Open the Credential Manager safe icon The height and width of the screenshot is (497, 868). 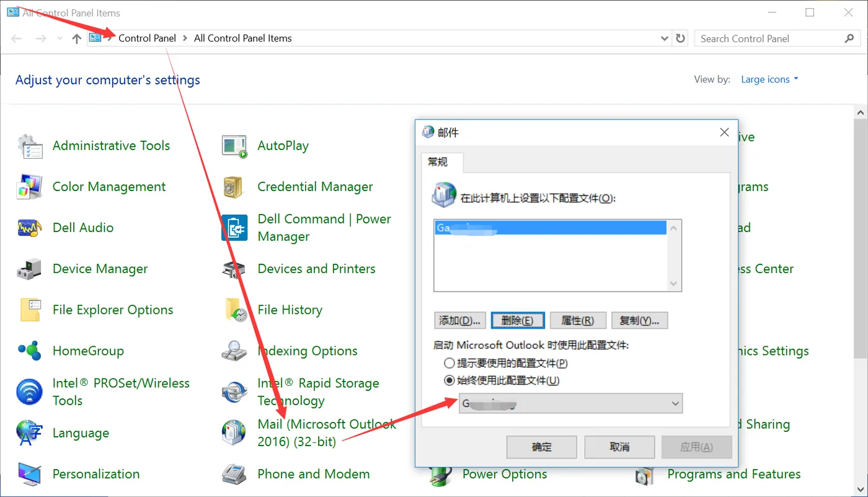[235, 187]
